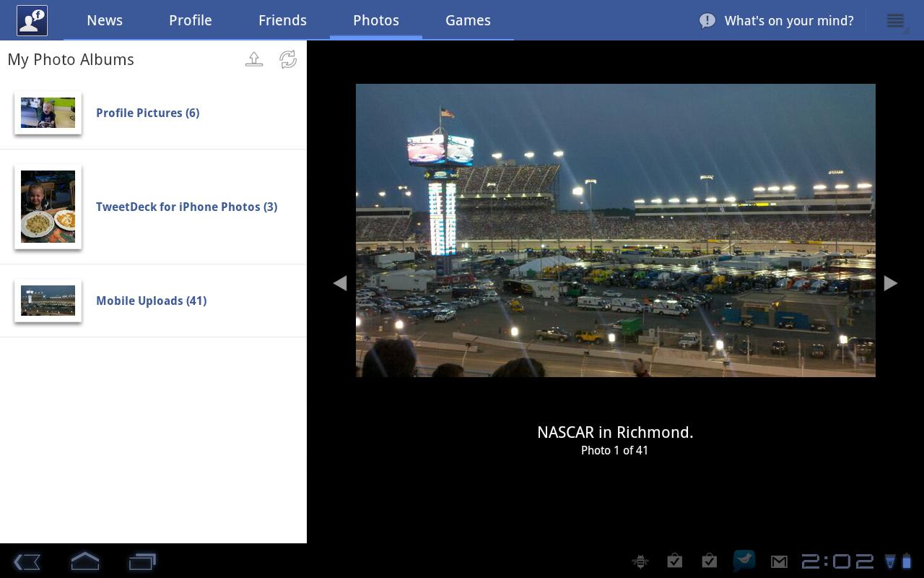Open the overflow menu icon at top right
This screenshot has height=578, width=924.
click(896, 21)
